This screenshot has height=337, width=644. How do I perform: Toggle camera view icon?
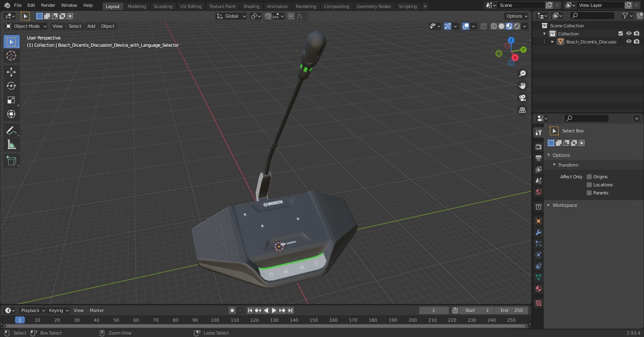522,98
